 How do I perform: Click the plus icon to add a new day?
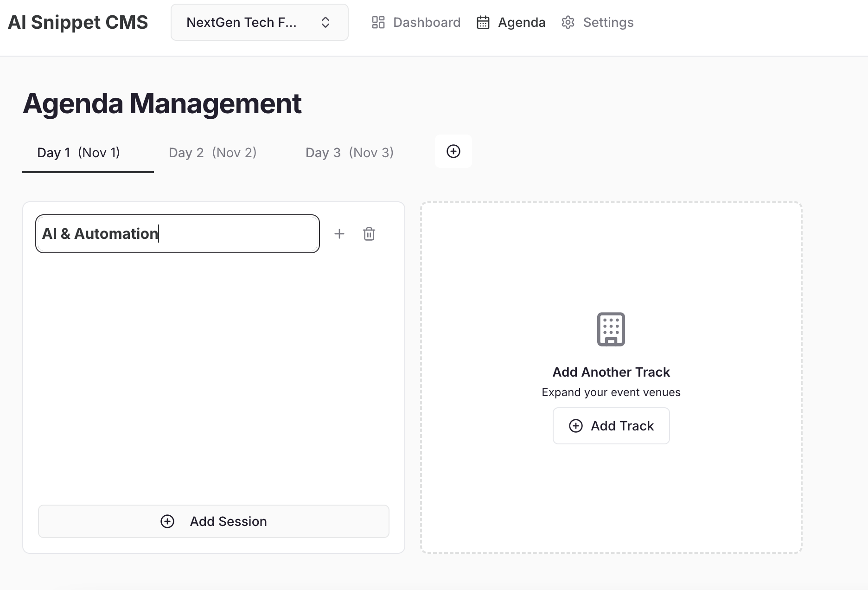tap(453, 151)
